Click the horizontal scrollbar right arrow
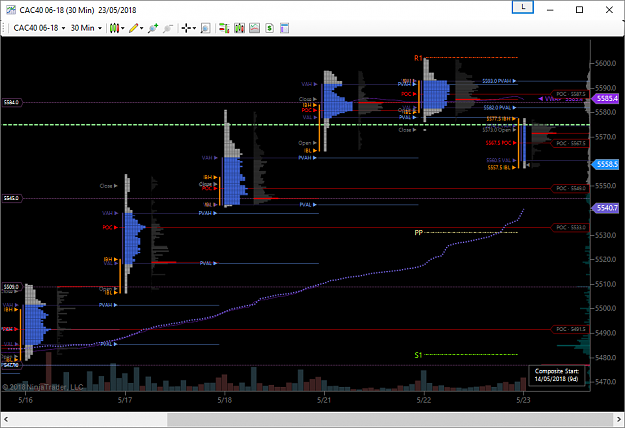 [x=619, y=419]
